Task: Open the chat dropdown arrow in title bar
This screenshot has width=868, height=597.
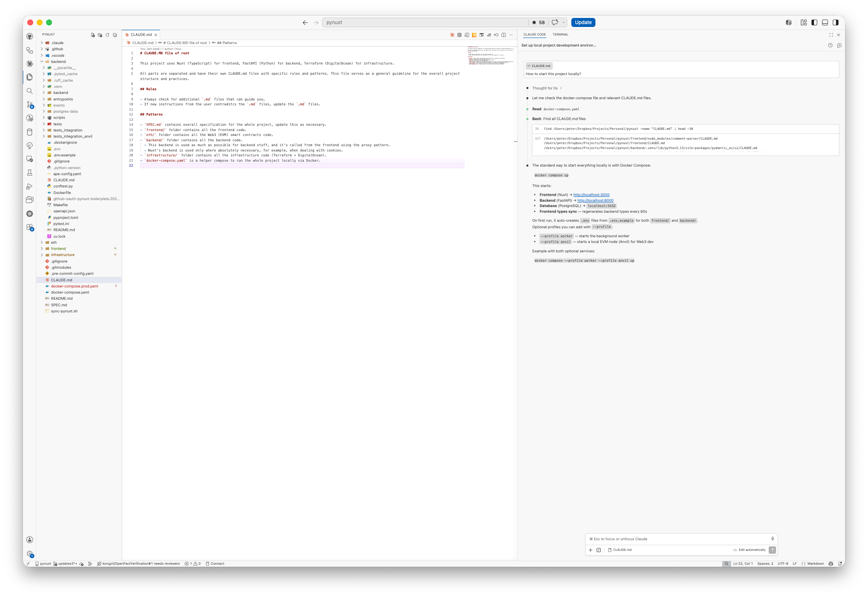Action: click(564, 22)
